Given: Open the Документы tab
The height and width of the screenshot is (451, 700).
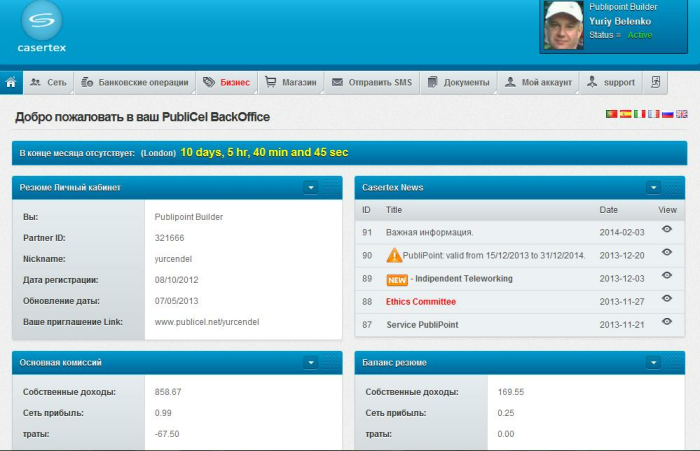Looking at the screenshot, I should (458, 83).
